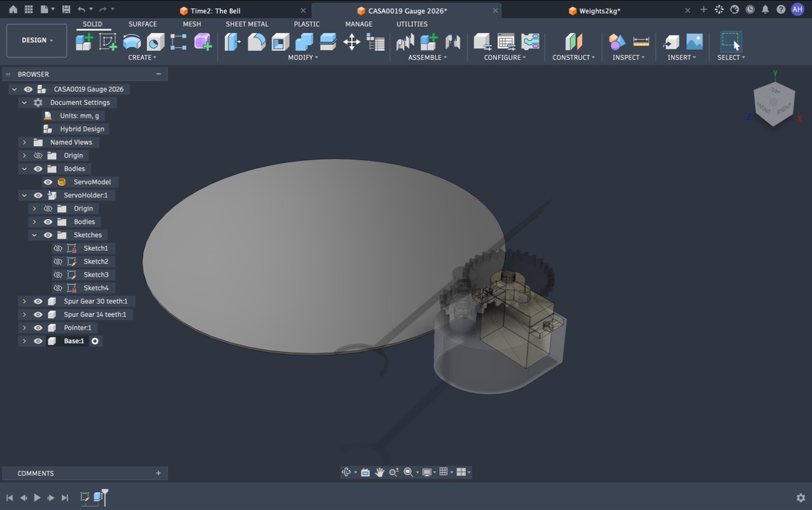The height and width of the screenshot is (510, 812).
Task: Select the Pan hand tool
Action: tap(379, 472)
